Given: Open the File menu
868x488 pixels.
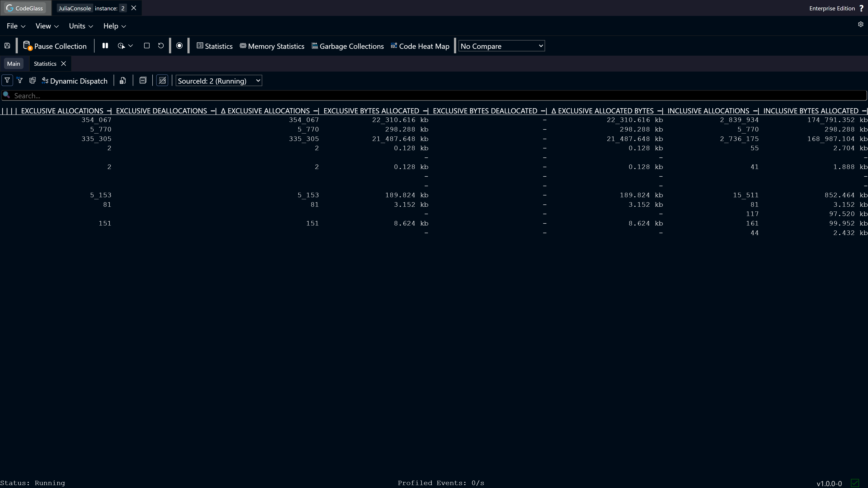Looking at the screenshot, I should click(16, 26).
